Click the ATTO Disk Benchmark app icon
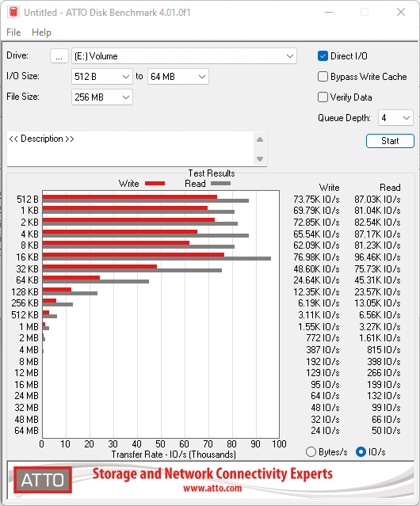The image size is (420, 506). (x=13, y=12)
